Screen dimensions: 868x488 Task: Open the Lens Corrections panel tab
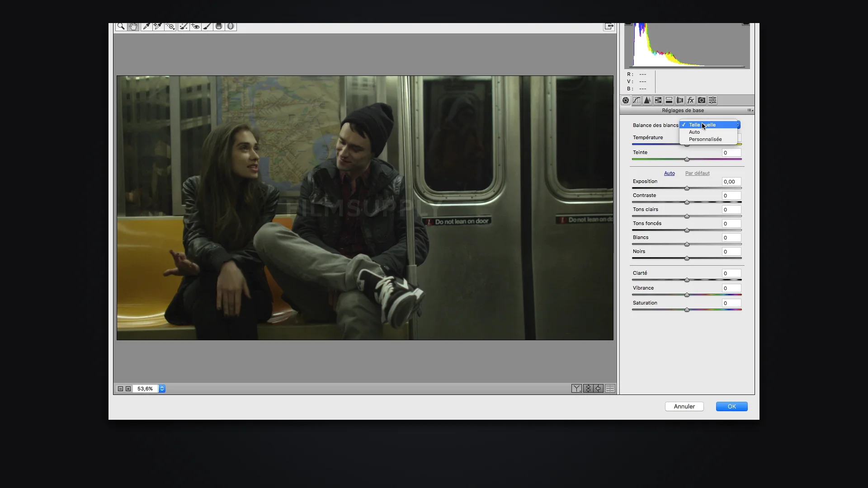(680, 100)
